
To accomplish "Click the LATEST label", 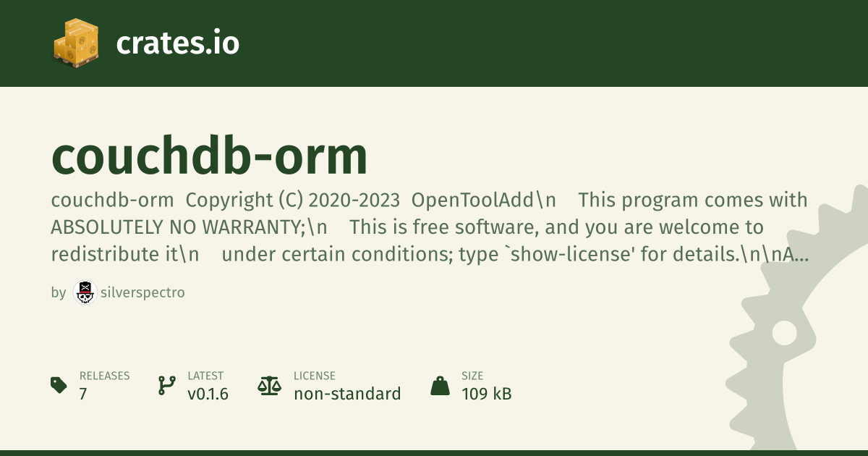I will [x=205, y=376].
